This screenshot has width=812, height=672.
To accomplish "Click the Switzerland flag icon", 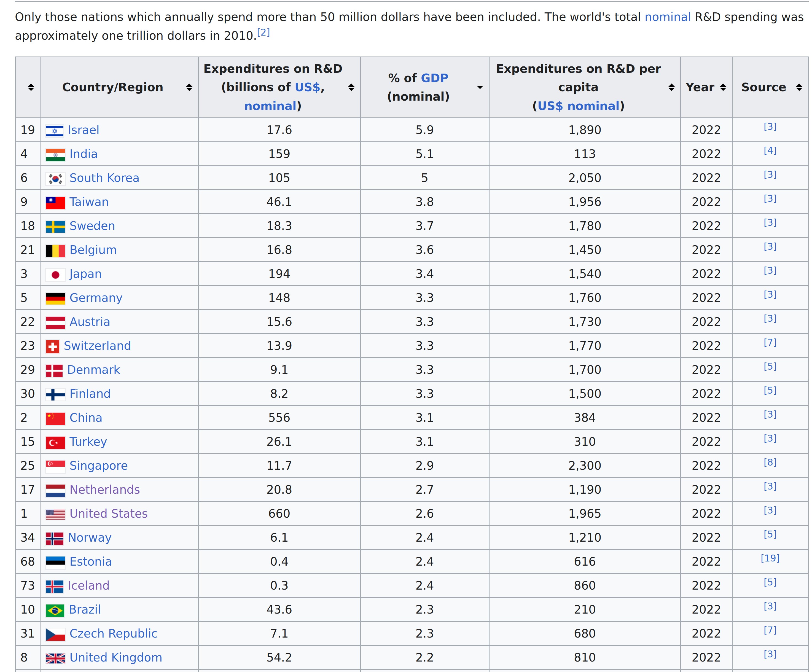I will click(53, 346).
